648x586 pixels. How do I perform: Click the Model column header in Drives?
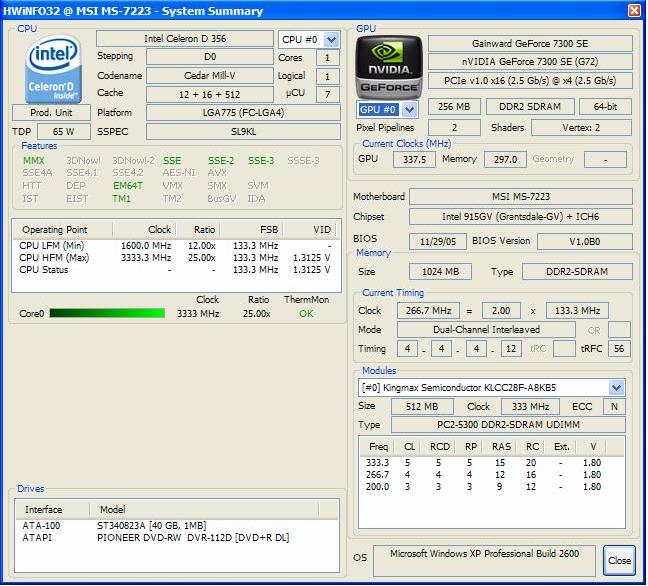(x=204, y=510)
